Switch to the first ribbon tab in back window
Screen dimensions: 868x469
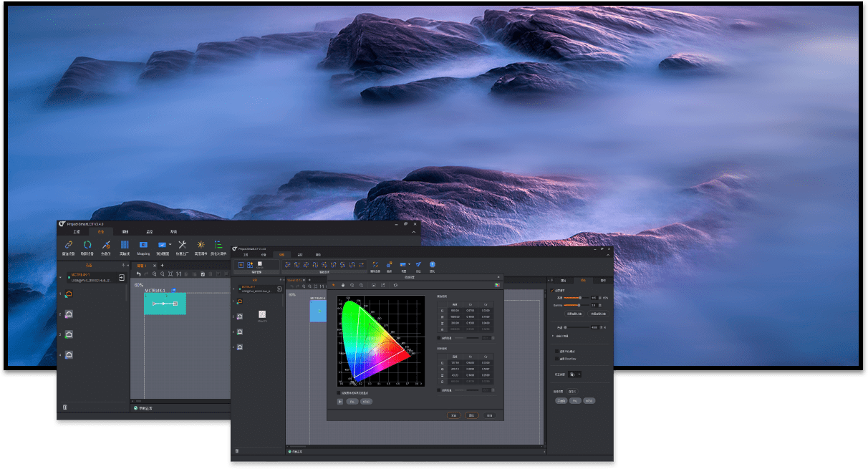click(x=77, y=232)
